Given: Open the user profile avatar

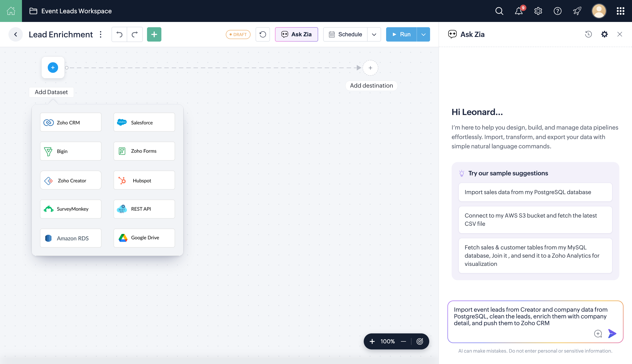Looking at the screenshot, I should tap(599, 11).
